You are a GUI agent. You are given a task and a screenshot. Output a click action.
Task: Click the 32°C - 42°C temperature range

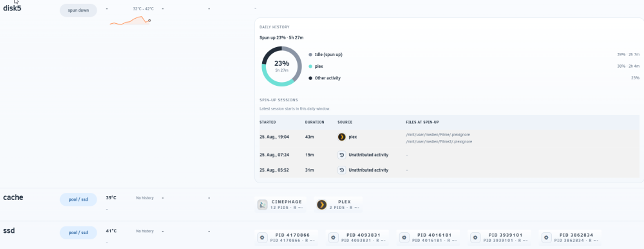point(143,8)
